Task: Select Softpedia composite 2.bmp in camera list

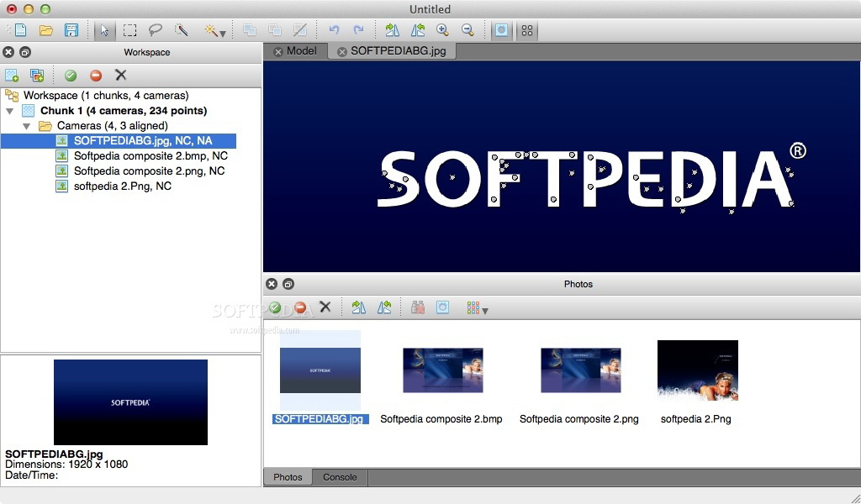Action: [150, 156]
